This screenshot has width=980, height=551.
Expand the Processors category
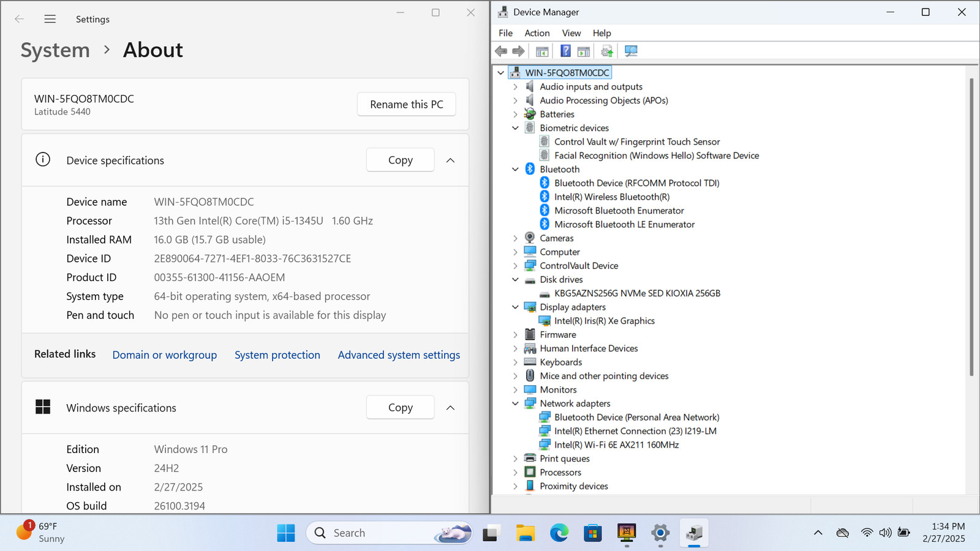click(x=515, y=473)
